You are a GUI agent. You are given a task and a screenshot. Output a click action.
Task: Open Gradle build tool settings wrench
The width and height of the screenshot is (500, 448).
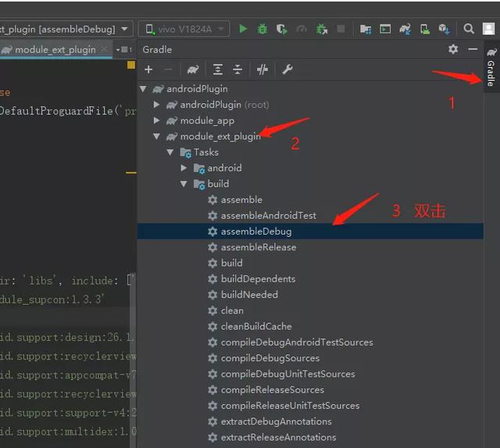point(287,70)
